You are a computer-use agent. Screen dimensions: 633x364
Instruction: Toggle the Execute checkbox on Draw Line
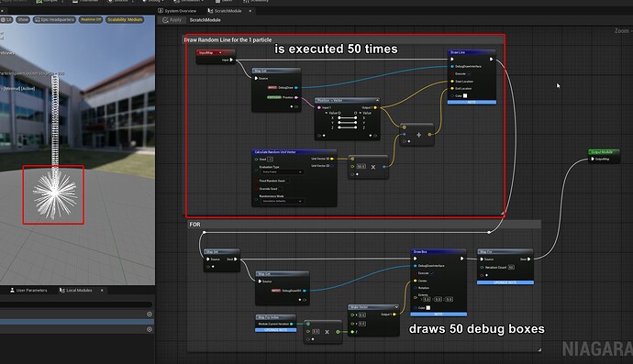469,74
